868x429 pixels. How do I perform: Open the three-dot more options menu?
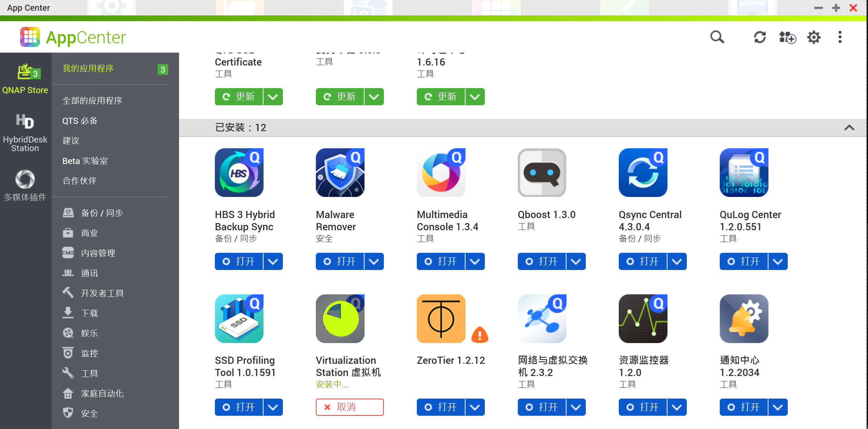tap(840, 37)
